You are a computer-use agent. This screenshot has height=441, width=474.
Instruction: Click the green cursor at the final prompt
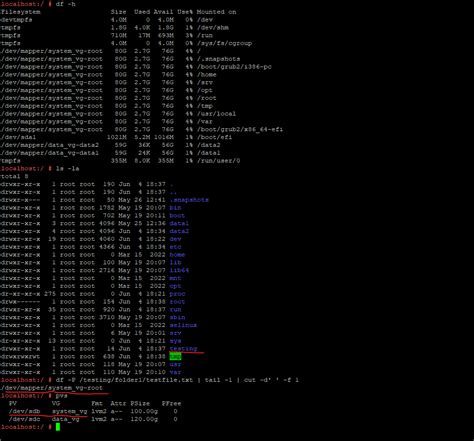pos(58,427)
